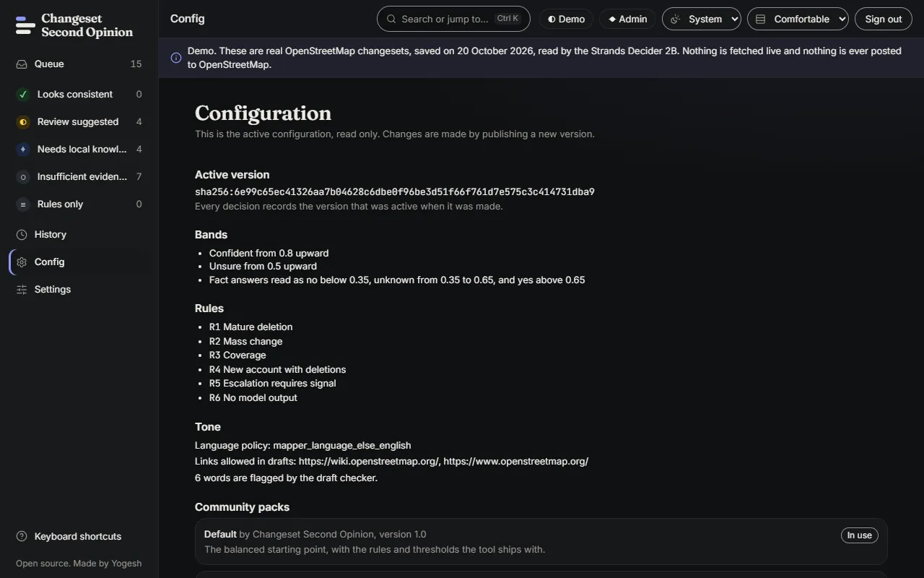Open the System theme dropdown
The height and width of the screenshot is (578, 924).
tap(702, 19)
